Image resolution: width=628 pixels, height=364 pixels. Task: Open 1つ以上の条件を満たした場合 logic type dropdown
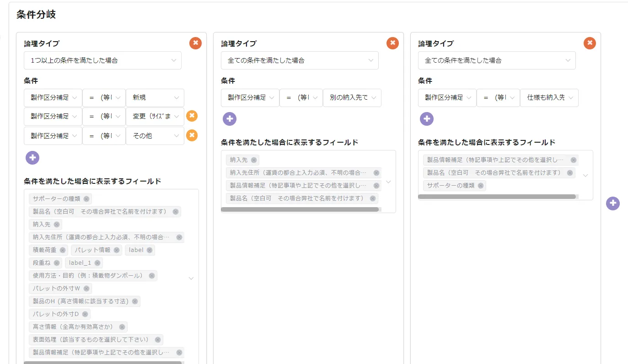tap(102, 60)
